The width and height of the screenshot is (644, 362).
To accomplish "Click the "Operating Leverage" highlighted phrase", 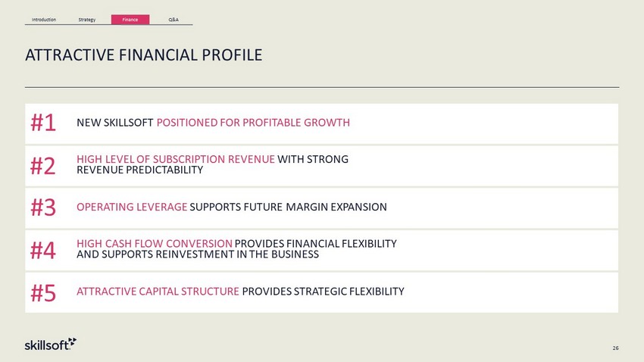I will [x=132, y=207].
